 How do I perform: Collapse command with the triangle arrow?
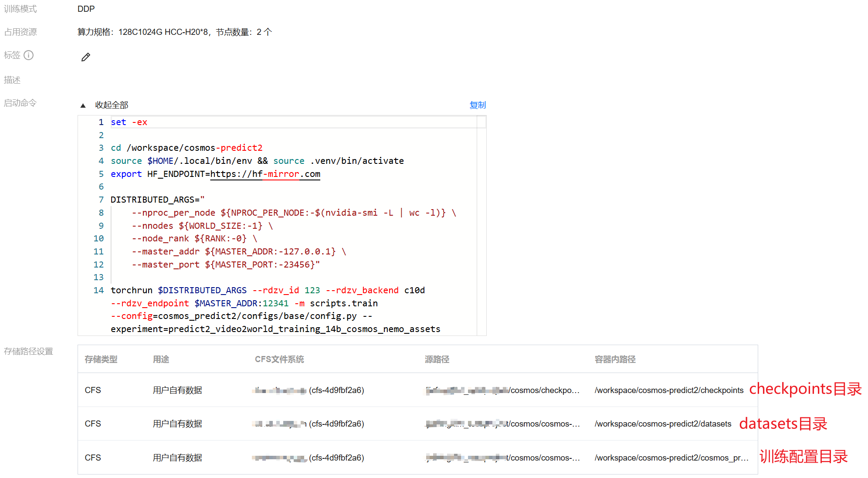83,105
